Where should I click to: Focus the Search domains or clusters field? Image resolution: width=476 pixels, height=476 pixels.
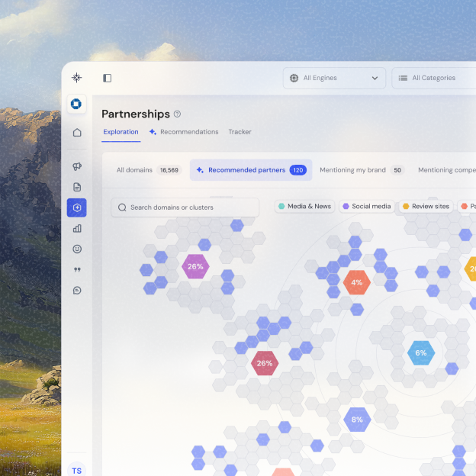185,207
